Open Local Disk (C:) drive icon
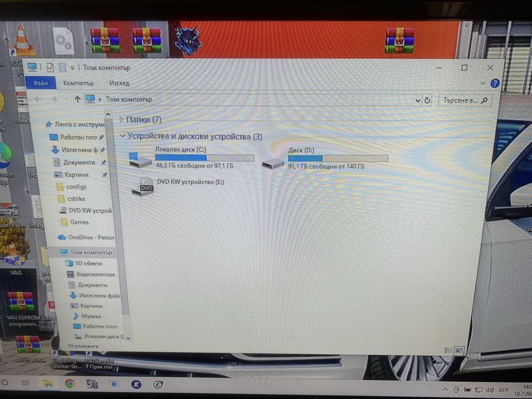The width and height of the screenshot is (532, 399). tap(140, 160)
